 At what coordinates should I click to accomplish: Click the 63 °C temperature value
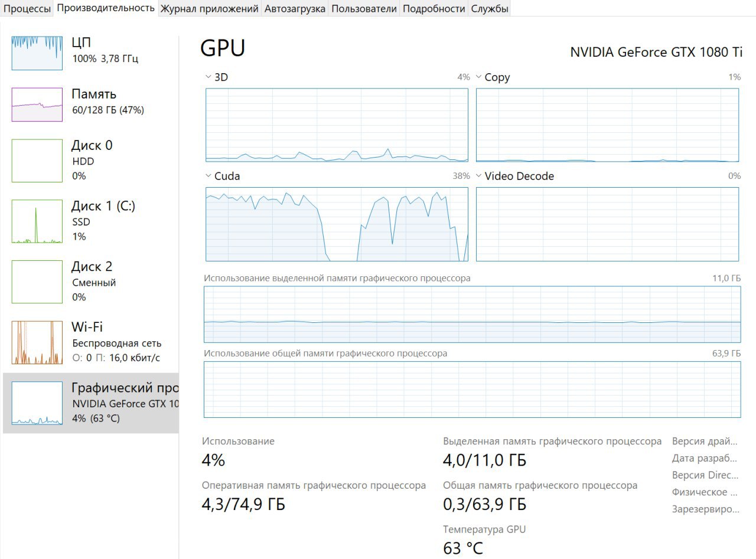[x=463, y=548]
